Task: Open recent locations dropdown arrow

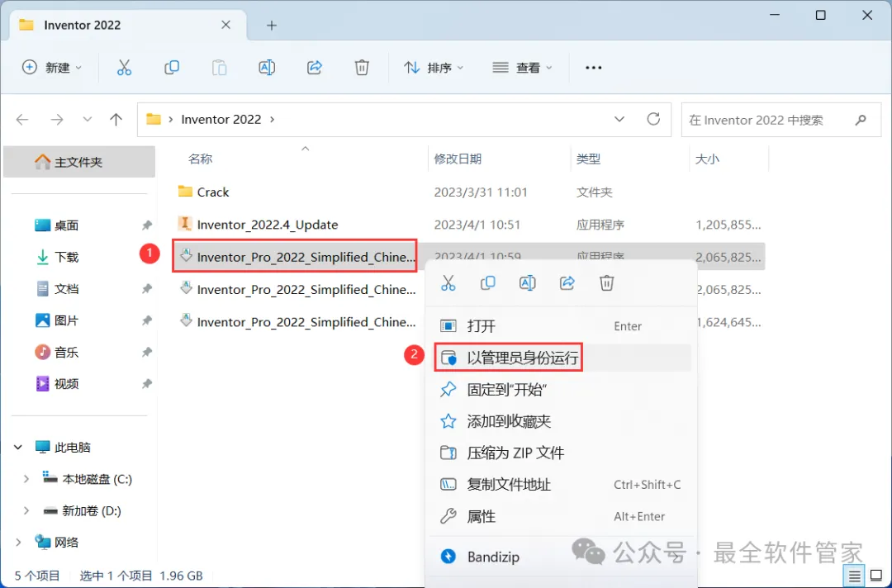Action: [x=87, y=120]
